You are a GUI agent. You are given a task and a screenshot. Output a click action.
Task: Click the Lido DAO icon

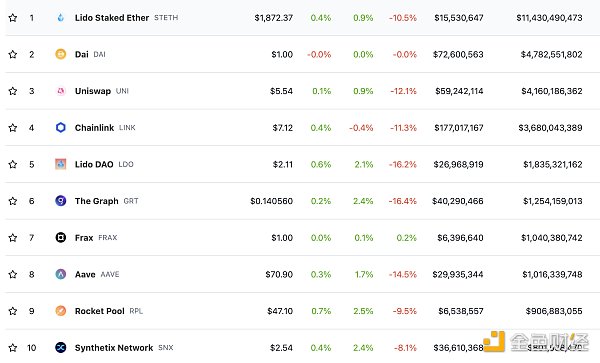pos(60,164)
